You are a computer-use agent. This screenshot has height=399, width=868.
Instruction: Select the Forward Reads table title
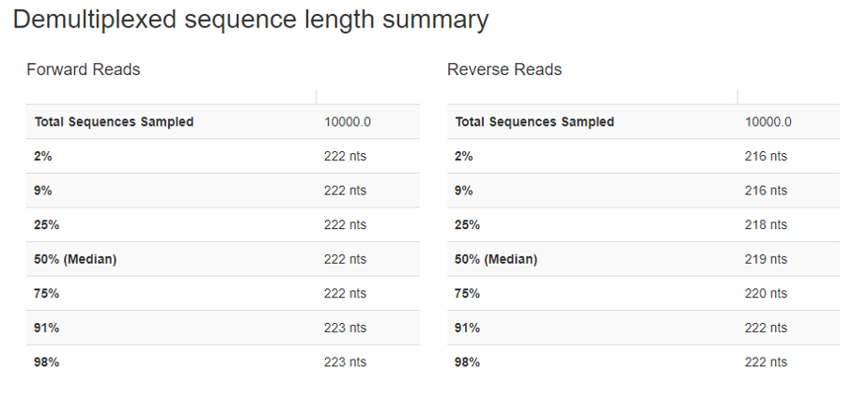tap(83, 69)
